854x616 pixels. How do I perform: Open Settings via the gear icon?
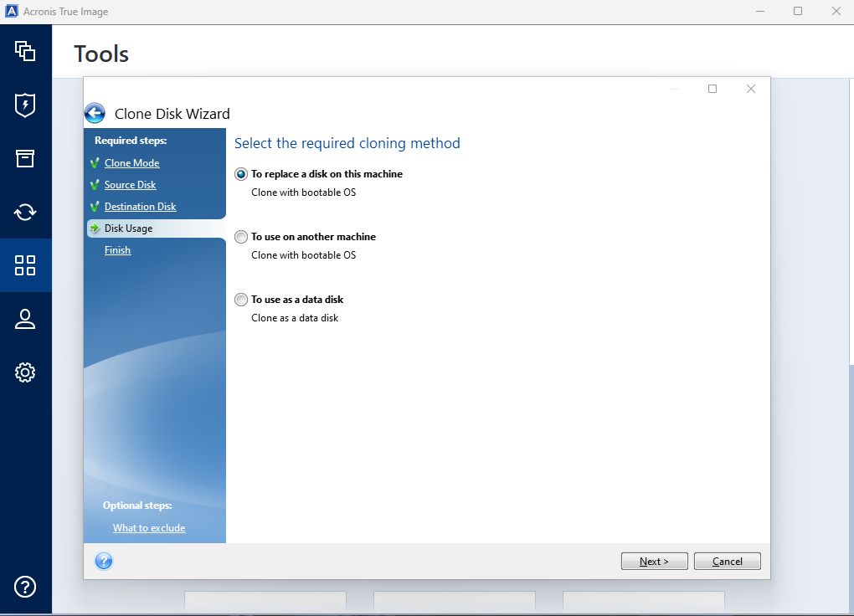pyautogui.click(x=25, y=372)
